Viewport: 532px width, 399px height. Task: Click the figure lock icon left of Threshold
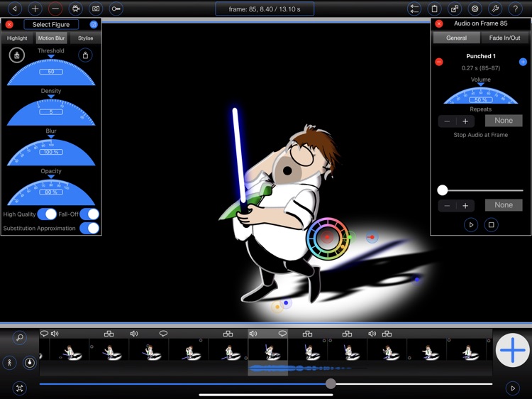point(17,55)
